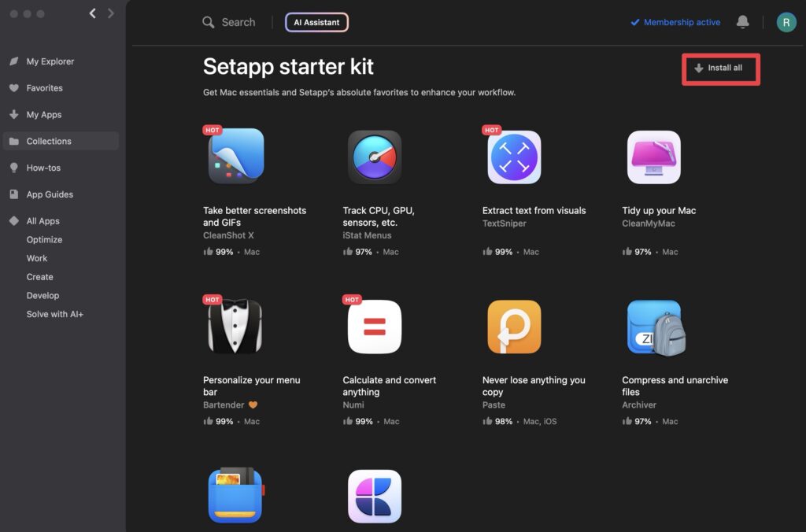This screenshot has width=806, height=532.
Task: Open the CleanMyMac app icon
Action: click(654, 157)
